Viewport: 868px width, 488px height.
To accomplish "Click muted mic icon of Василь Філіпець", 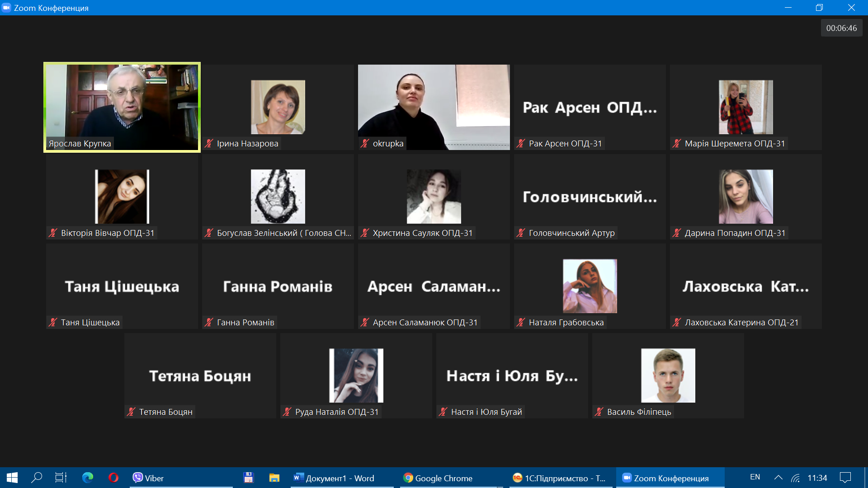I will (x=599, y=412).
